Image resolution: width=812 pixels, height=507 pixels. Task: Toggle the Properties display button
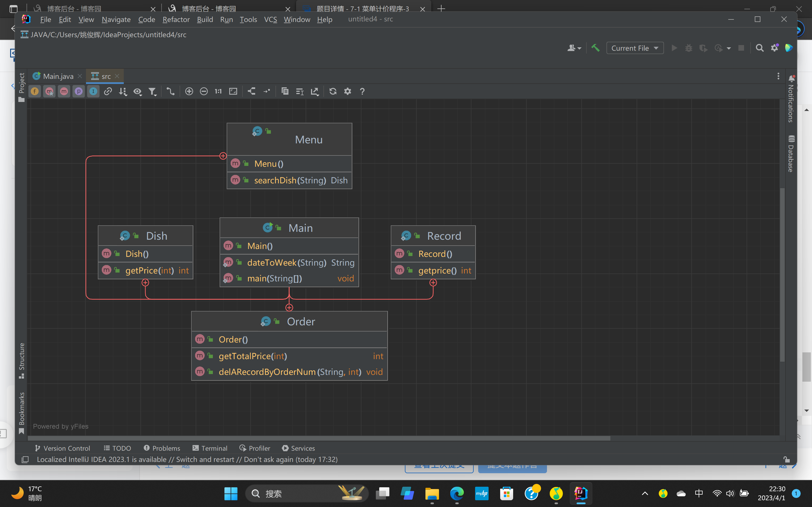pyautogui.click(x=78, y=91)
